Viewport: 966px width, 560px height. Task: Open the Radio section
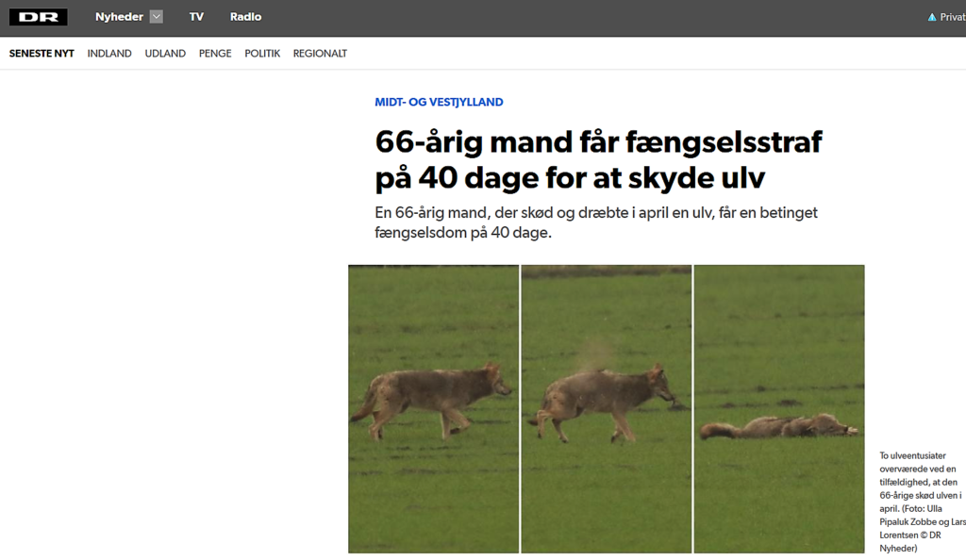click(246, 17)
